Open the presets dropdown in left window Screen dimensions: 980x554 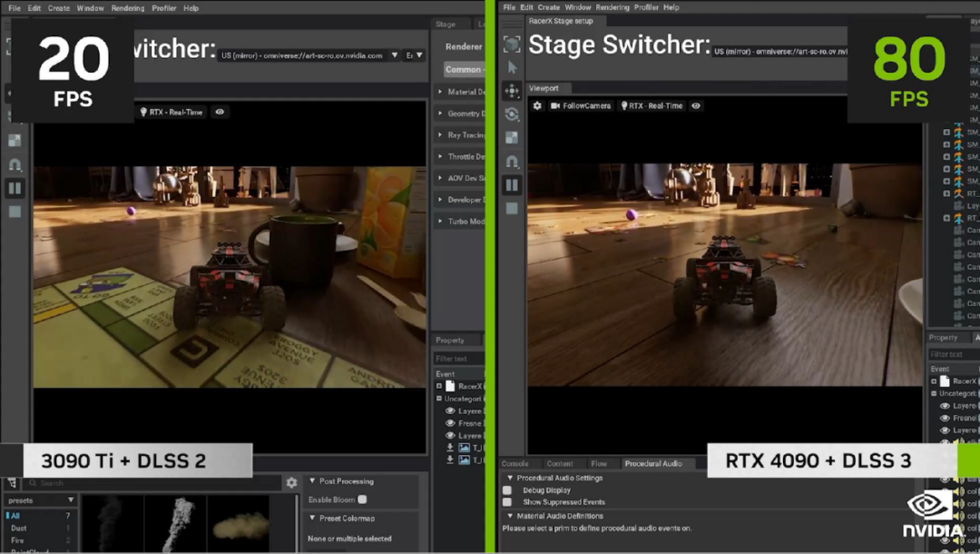[41, 500]
